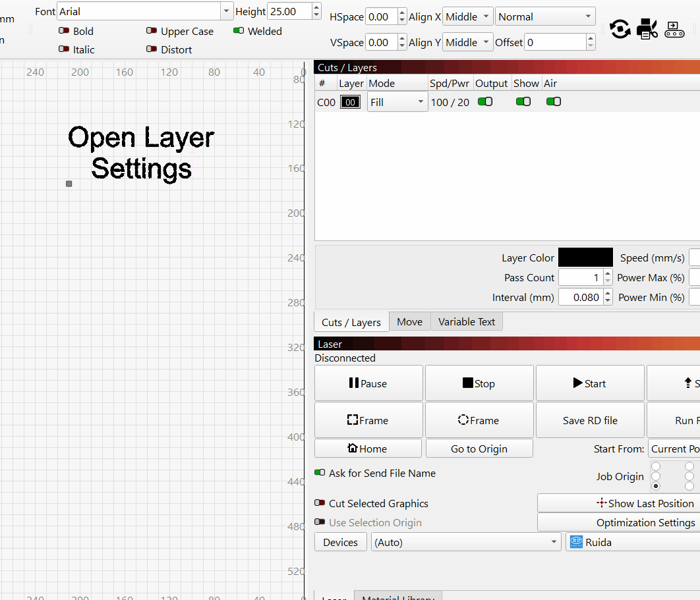
Task: Switch to the Cuts / Layers tab
Action: [x=351, y=322]
